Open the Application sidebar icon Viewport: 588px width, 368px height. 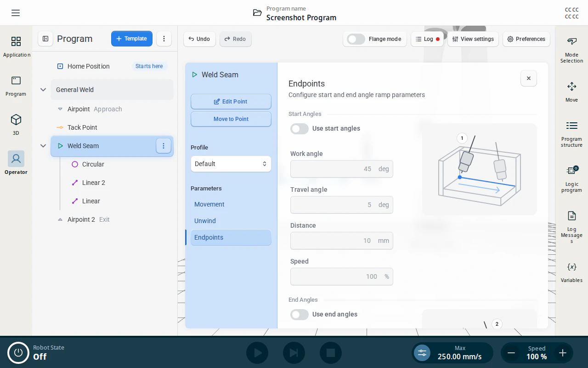coord(16,47)
